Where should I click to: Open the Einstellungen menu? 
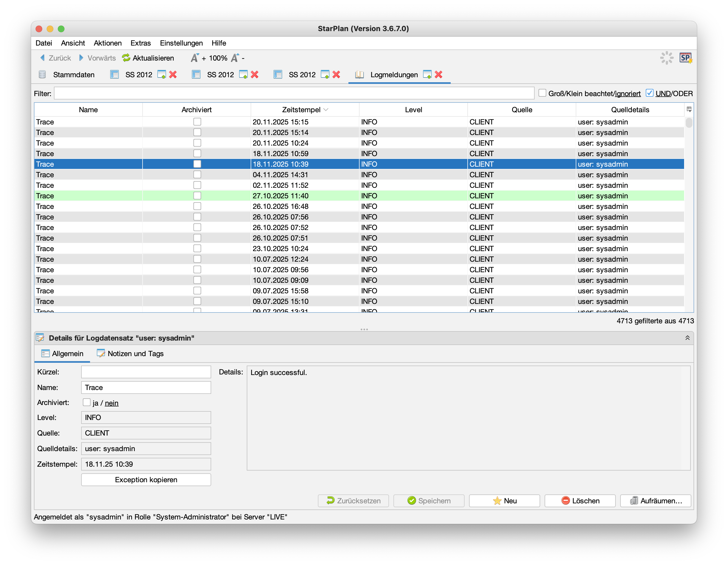coord(181,43)
